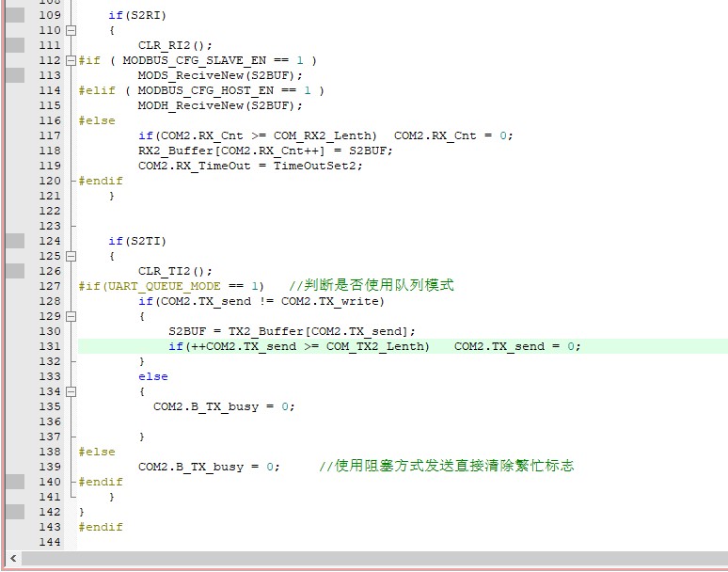Click the '#endif' directive on line 143
This screenshot has width=728, height=572.
[x=101, y=527]
